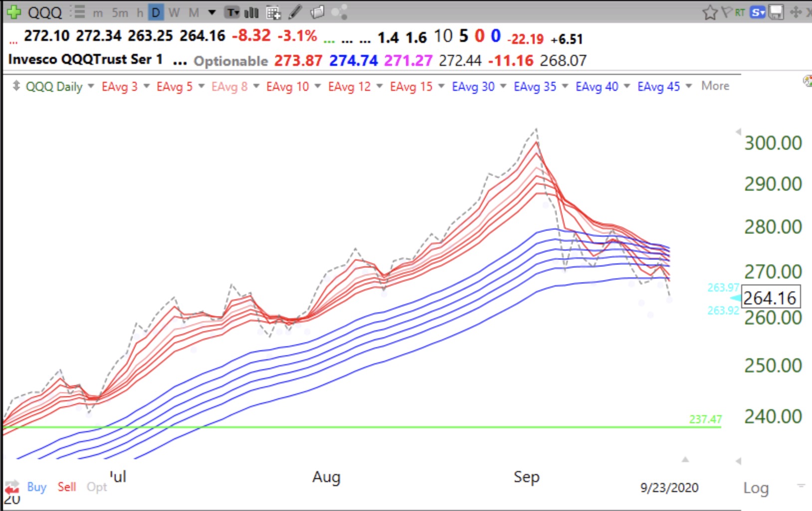Select the pencil drawing tools icon
Viewport: 812px width, 511px height.
295,12
